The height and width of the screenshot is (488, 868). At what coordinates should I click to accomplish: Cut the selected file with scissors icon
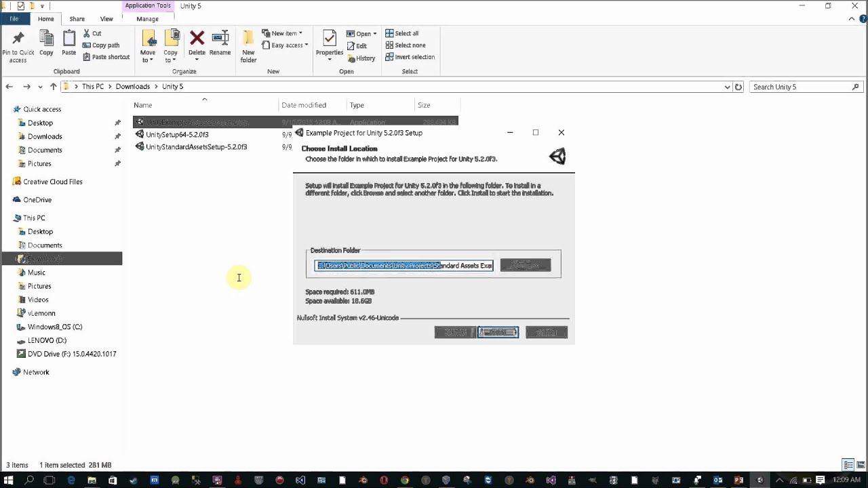coord(92,33)
